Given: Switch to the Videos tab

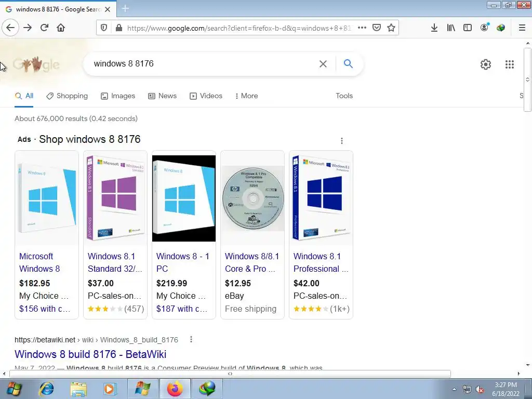Looking at the screenshot, I should (206, 96).
